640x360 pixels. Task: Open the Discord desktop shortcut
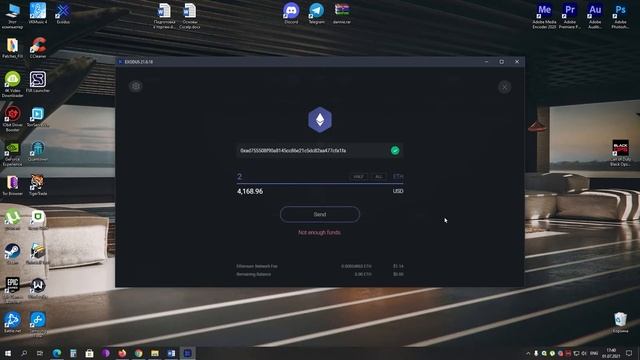click(x=291, y=13)
